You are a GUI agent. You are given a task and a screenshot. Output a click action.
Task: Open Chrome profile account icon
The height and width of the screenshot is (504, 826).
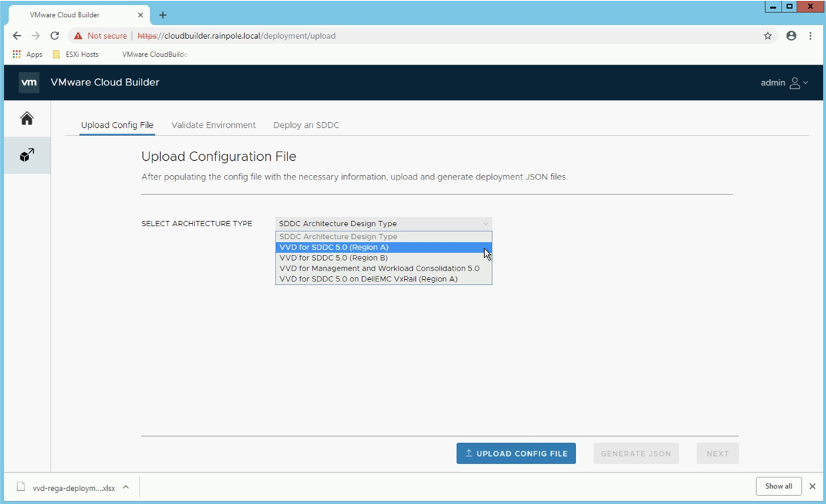791,36
